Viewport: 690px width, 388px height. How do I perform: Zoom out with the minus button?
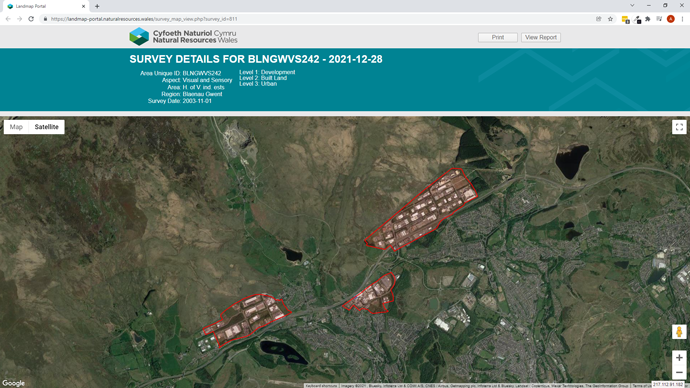pos(679,372)
